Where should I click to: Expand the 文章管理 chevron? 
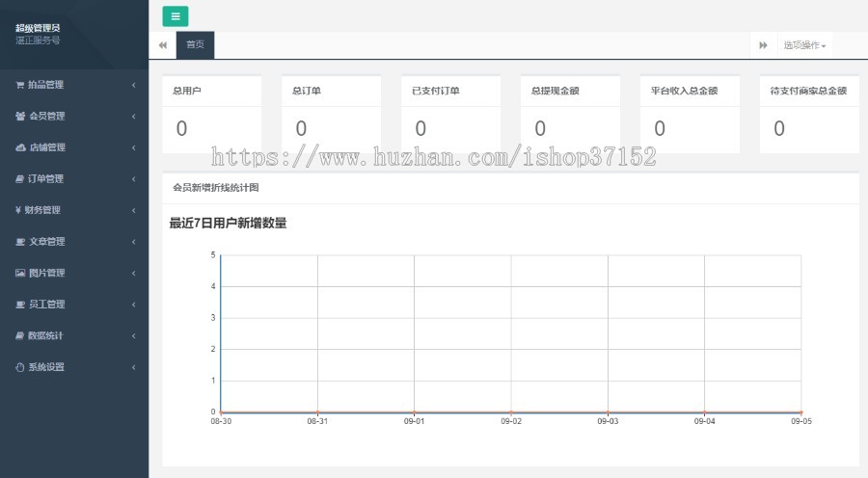[x=133, y=242]
